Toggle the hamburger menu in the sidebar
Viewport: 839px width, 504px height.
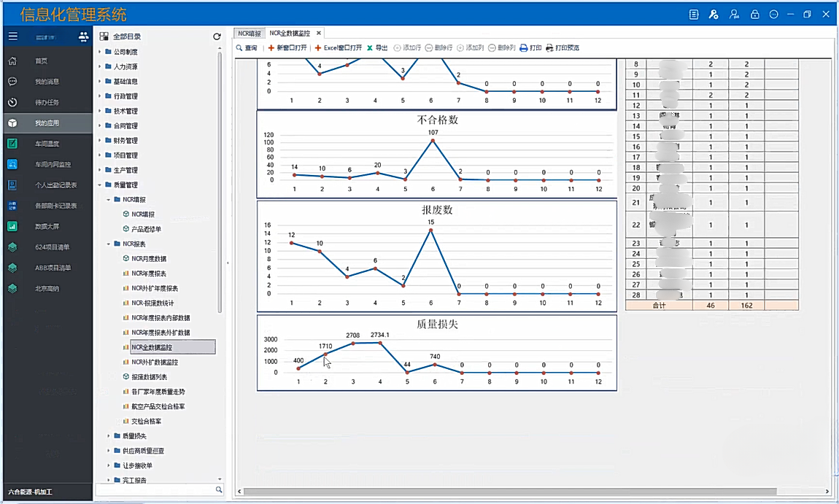[12, 36]
